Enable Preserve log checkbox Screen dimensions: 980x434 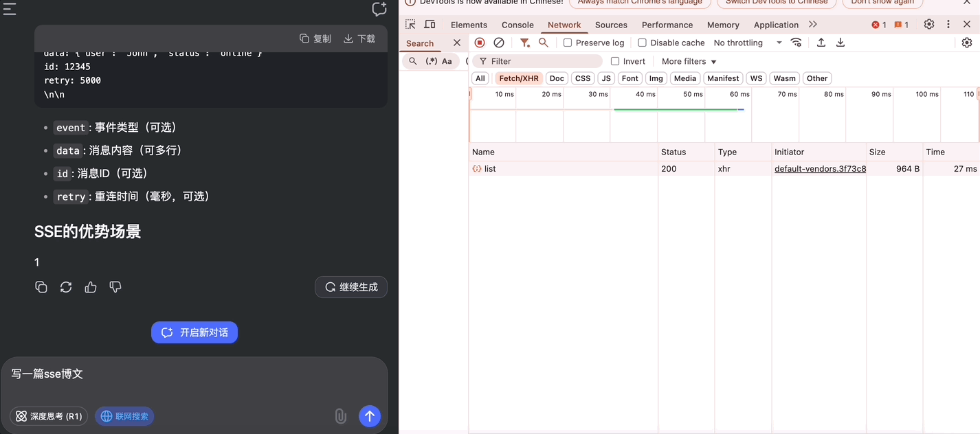[x=568, y=43]
